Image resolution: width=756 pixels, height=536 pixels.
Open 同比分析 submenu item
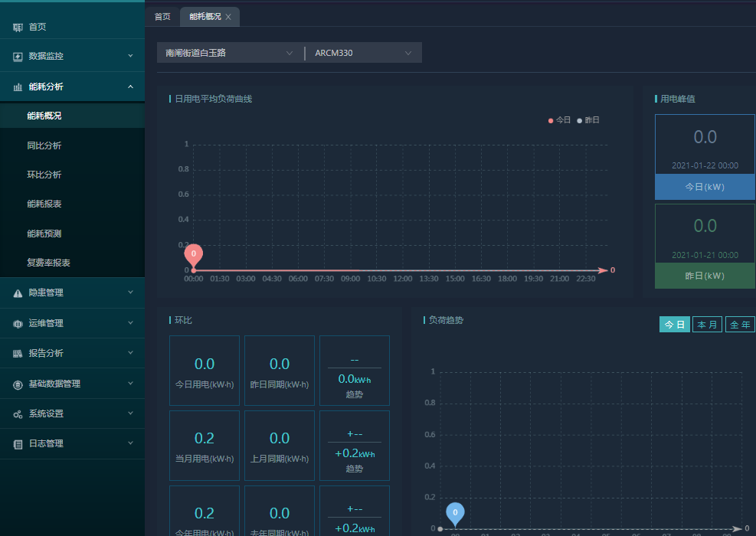click(44, 145)
